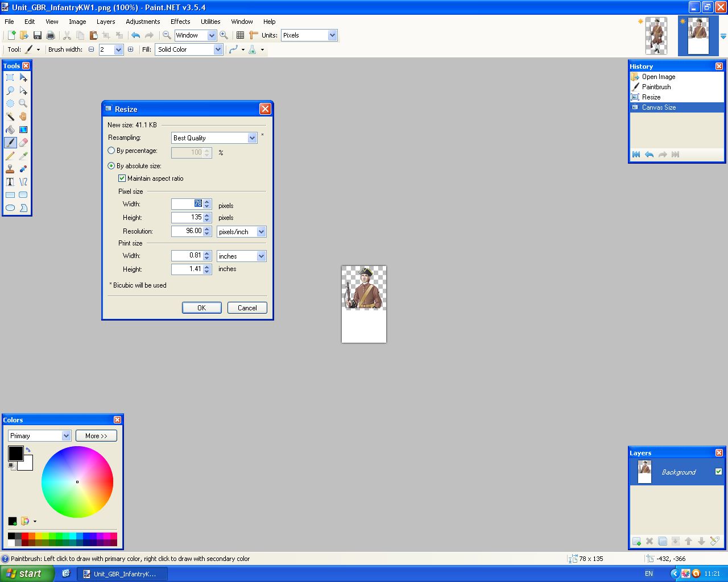The height and width of the screenshot is (582, 728).
Task: Click the More >> button in Colors
Action: click(96, 436)
